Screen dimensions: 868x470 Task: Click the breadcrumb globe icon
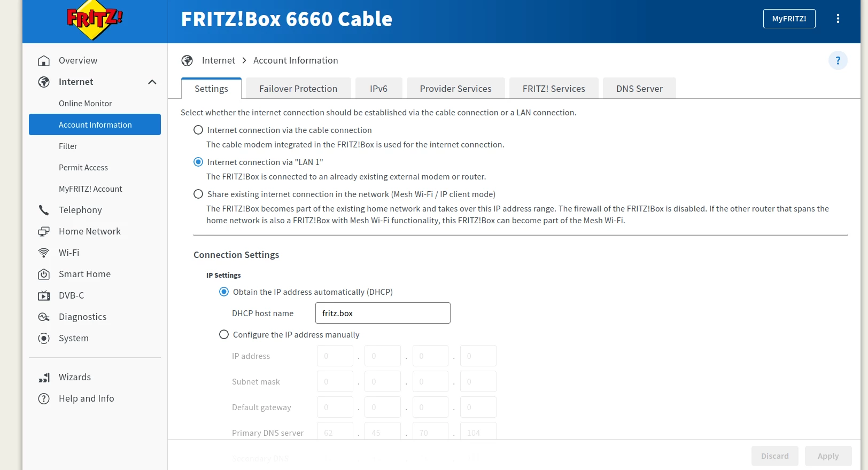coord(187,61)
